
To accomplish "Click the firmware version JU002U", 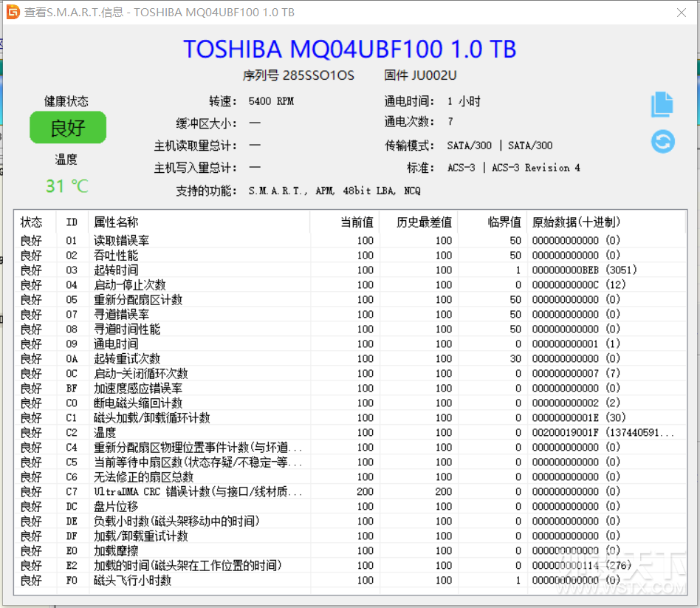I will (433, 75).
